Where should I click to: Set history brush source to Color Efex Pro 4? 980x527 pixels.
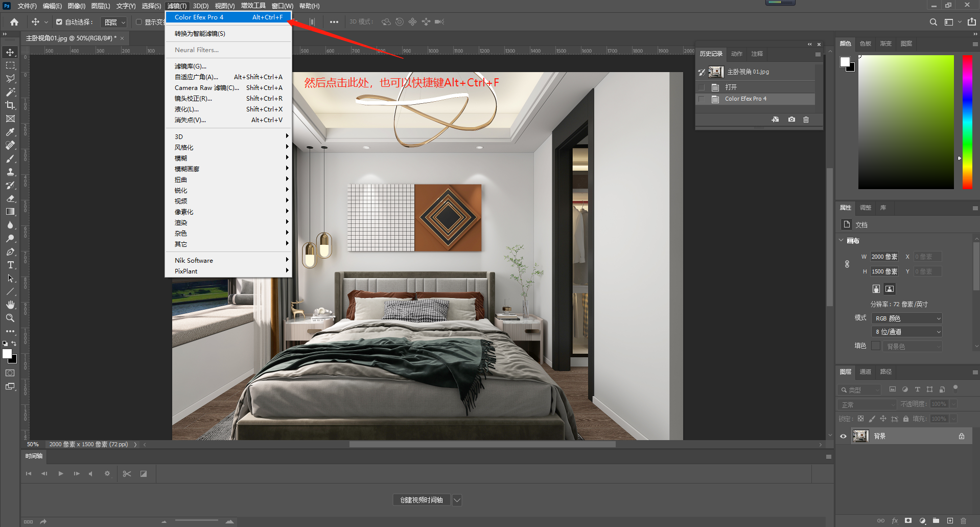(702, 99)
